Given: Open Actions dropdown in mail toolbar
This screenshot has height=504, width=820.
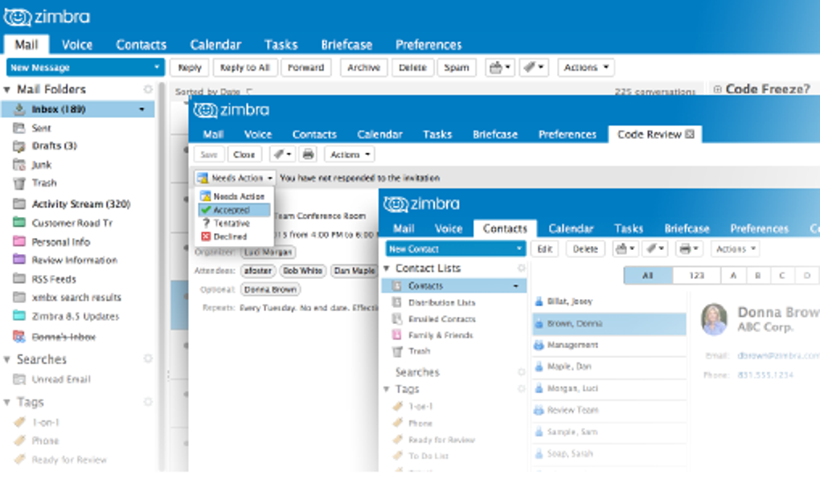Looking at the screenshot, I should click(586, 68).
